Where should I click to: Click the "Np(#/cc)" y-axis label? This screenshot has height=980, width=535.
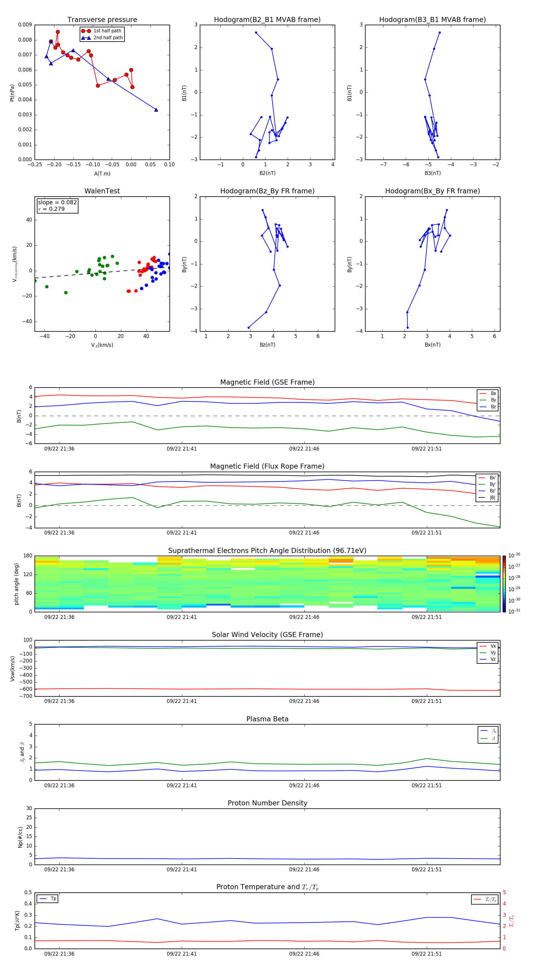click(20, 837)
